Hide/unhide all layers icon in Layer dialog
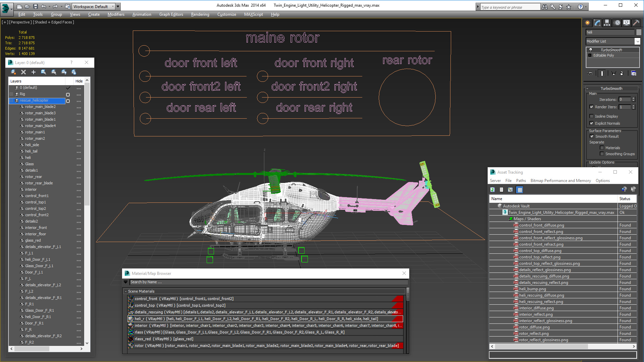The image size is (644, 362). pos(64,72)
